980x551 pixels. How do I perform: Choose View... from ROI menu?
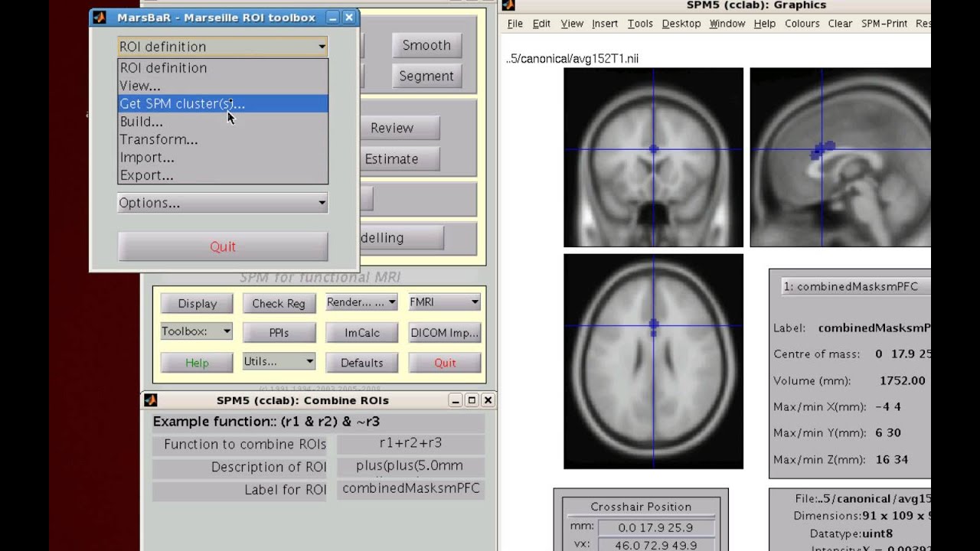[x=223, y=86]
